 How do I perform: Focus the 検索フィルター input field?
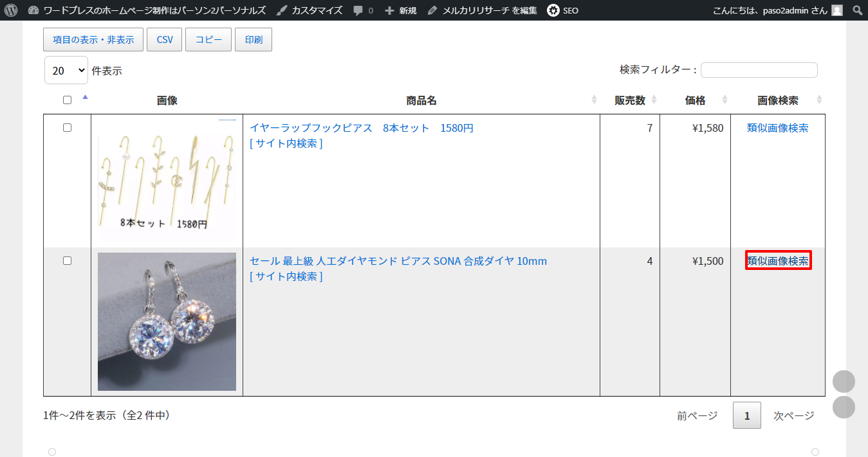coord(759,69)
